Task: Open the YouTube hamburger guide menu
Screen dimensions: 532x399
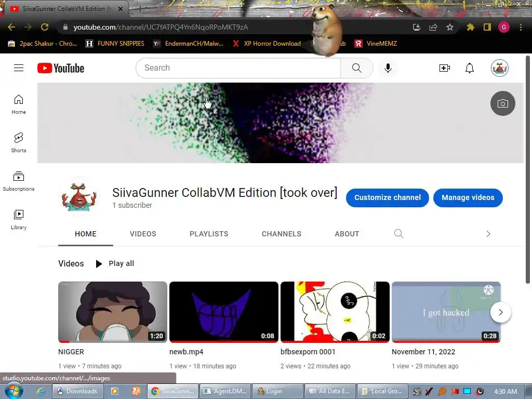Action: (x=19, y=68)
